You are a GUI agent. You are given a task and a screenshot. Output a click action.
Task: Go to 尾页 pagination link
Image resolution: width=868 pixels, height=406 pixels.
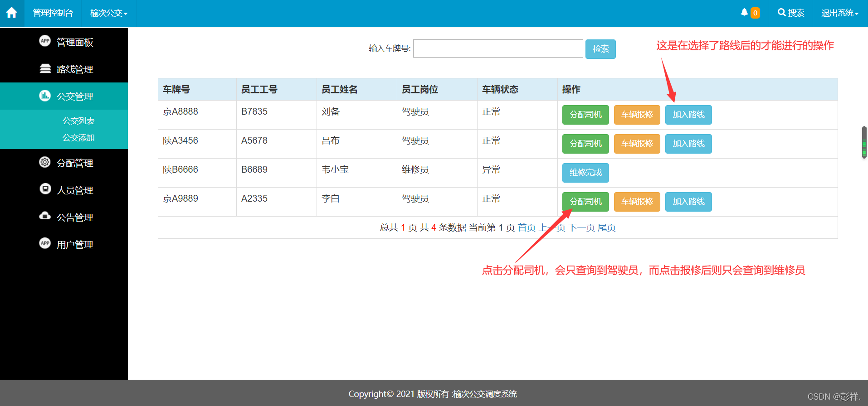[607, 227]
